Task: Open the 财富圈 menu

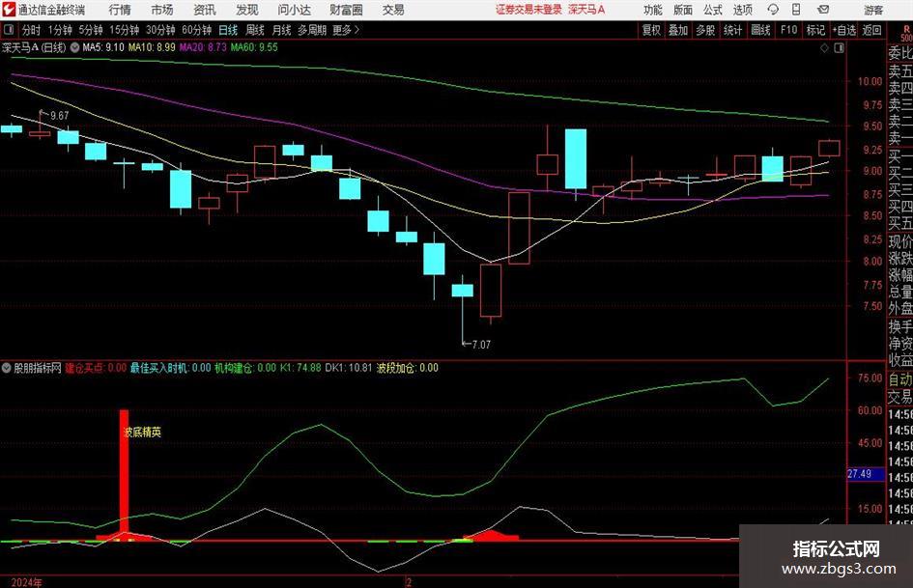Action: click(346, 10)
